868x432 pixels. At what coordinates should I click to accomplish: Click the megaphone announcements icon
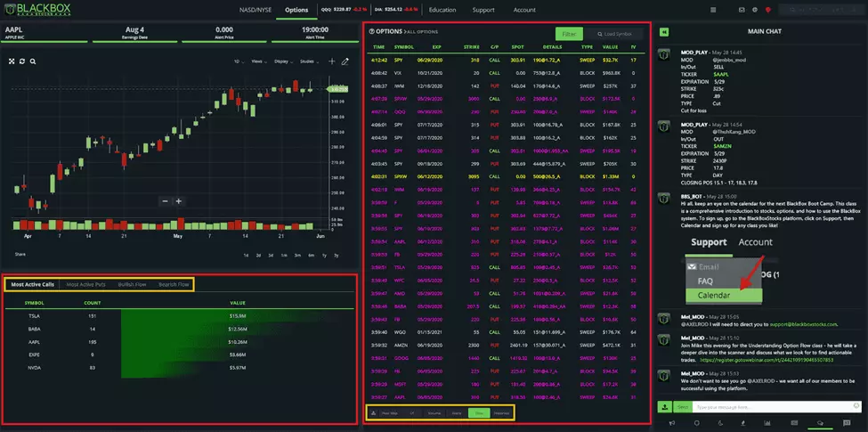point(671,423)
